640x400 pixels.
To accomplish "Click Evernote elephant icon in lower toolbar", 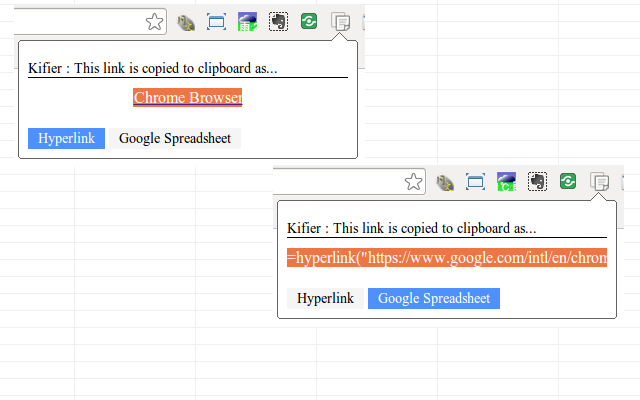I will 538,181.
